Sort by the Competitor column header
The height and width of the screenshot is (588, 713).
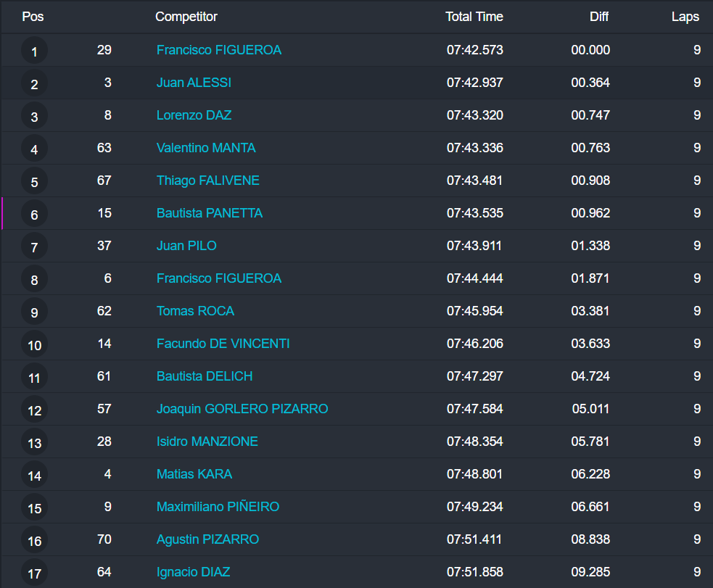click(186, 17)
